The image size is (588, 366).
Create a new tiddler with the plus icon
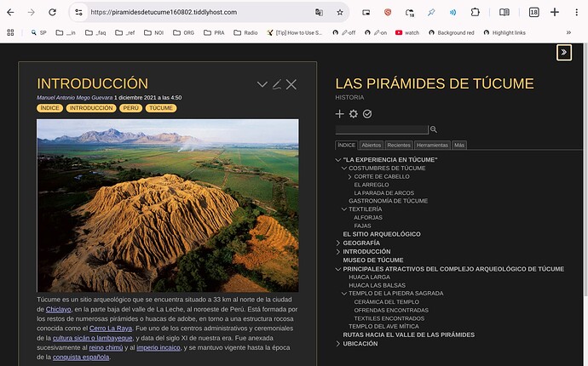point(340,114)
